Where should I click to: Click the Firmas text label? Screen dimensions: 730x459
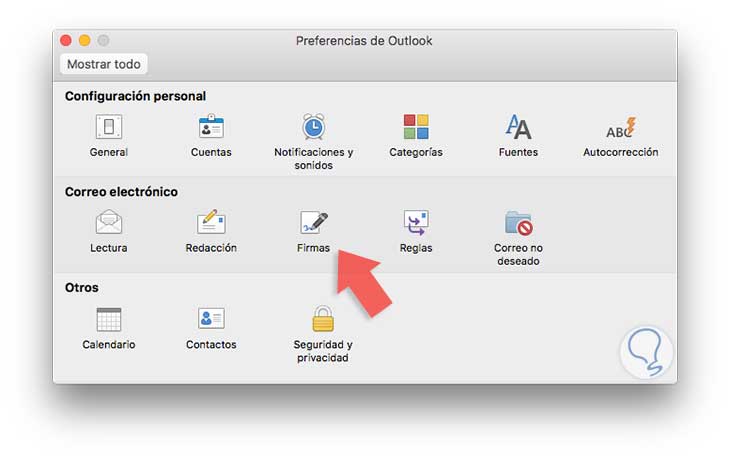(x=313, y=248)
